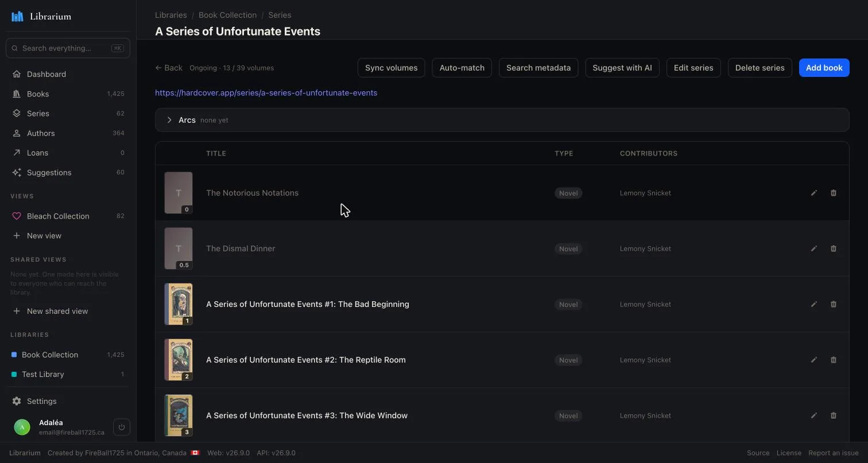
Task: Open the Authors list
Action: coord(68,133)
